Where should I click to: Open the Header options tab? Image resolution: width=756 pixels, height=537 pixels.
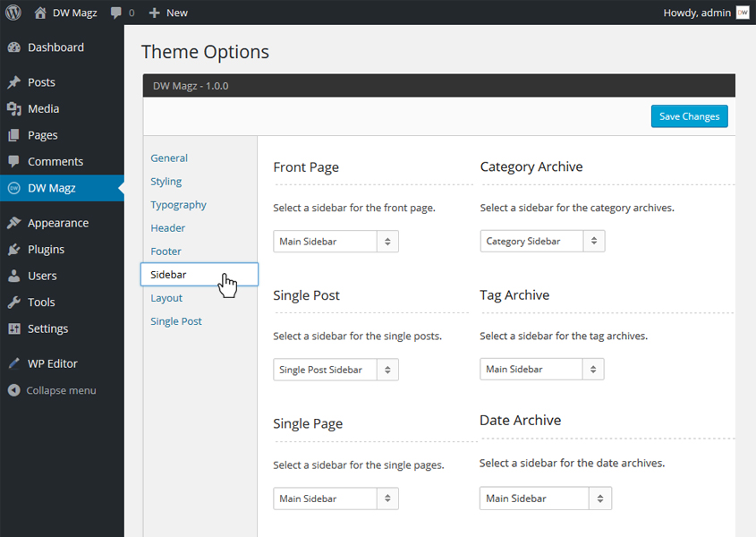click(168, 228)
